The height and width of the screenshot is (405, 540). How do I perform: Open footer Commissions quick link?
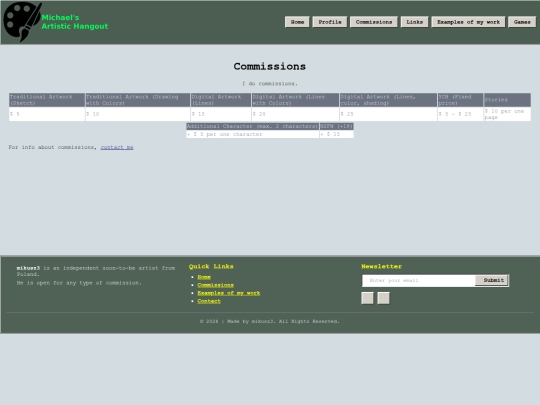[x=216, y=285]
